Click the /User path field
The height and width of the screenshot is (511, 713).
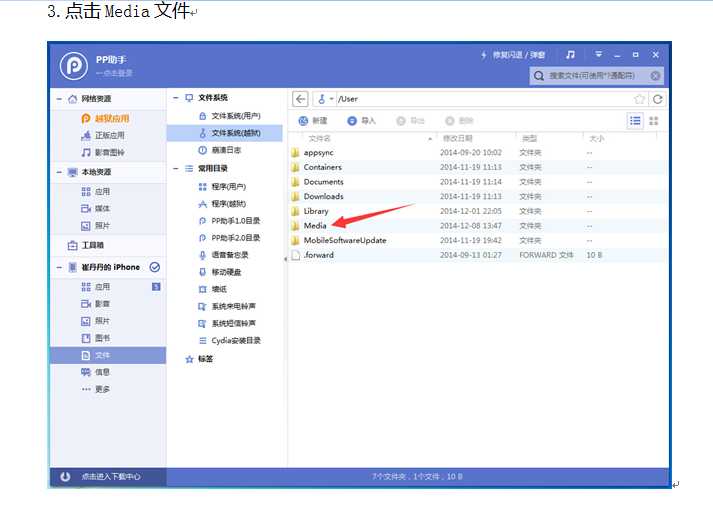(x=484, y=99)
